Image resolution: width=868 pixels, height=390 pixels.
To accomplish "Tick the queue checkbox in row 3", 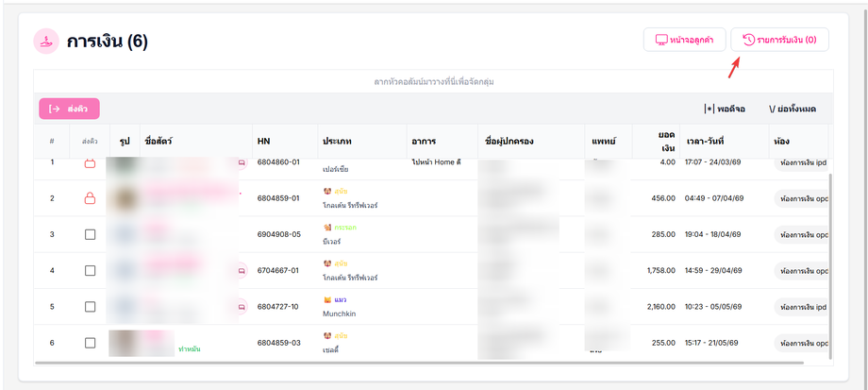I will tap(90, 234).
